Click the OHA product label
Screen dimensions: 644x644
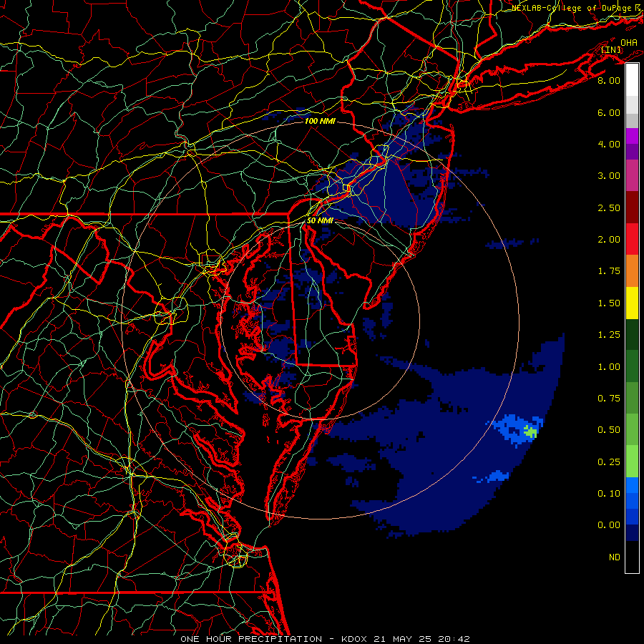[629, 43]
